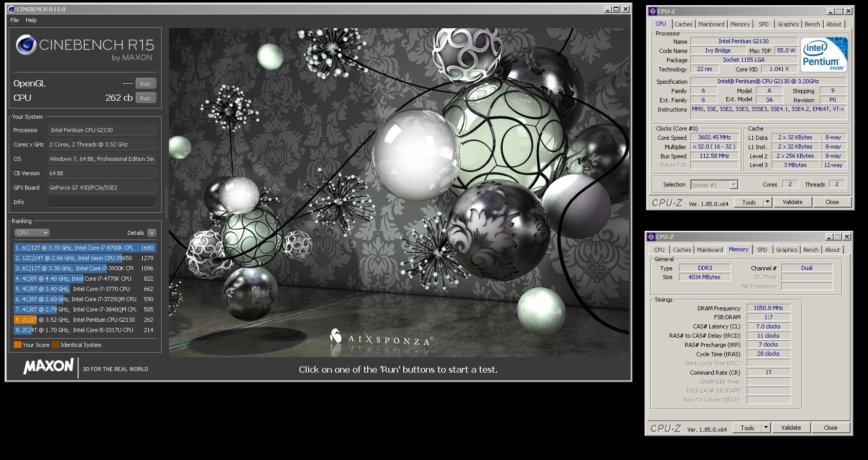The height and width of the screenshot is (460, 868).
Task: Select ranking row Intel Core i7-4770K
Action: (85, 279)
